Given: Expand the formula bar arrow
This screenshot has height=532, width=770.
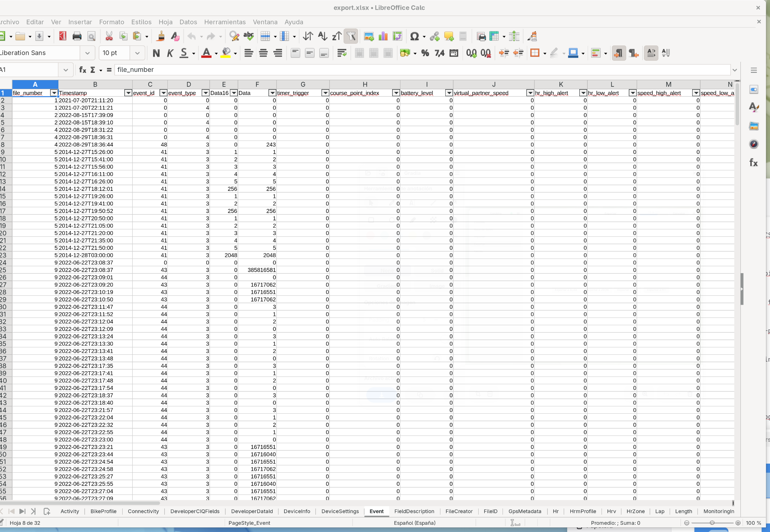Looking at the screenshot, I should coord(735,70).
